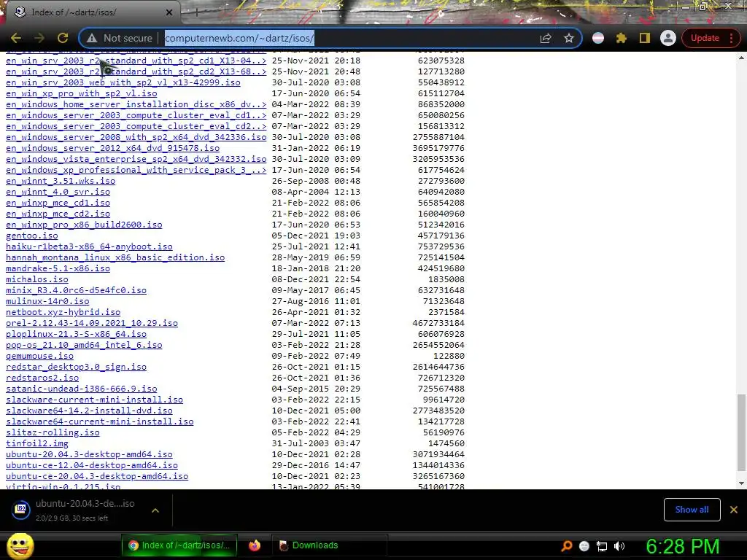Click the page vertical scrollbar thumb

point(741,432)
